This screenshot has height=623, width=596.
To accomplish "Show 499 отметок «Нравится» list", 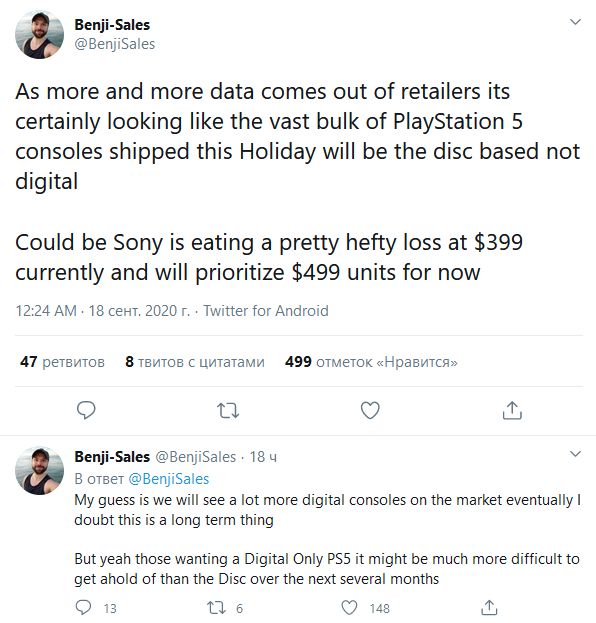I will 371,362.
